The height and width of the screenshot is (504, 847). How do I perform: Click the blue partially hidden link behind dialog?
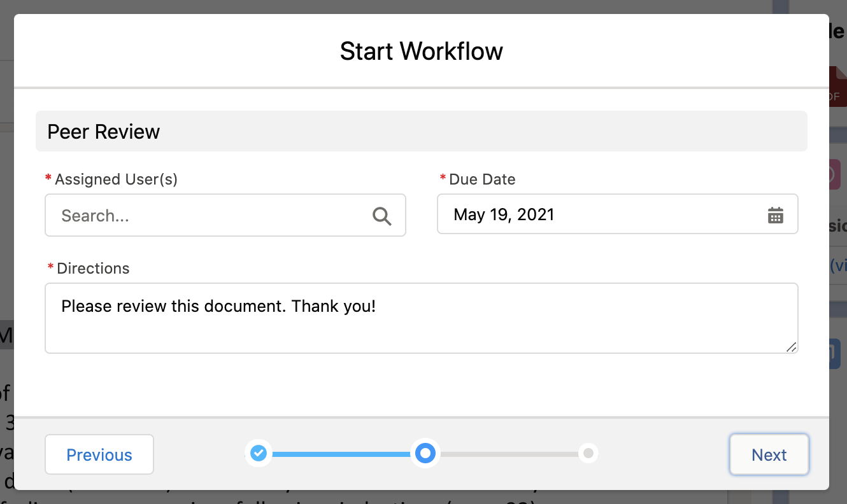click(838, 266)
